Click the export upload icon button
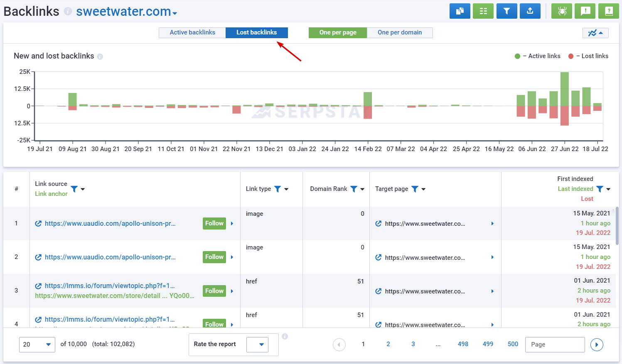622x364 pixels. pyautogui.click(x=530, y=11)
